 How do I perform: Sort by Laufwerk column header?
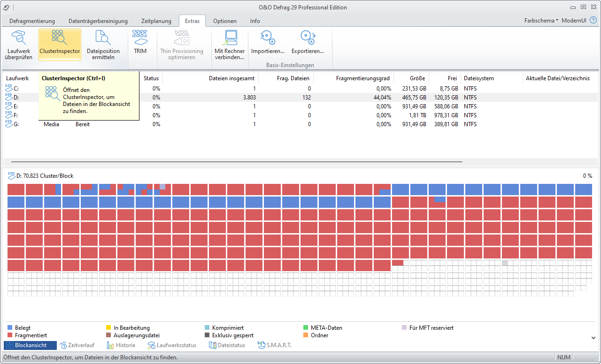pos(17,78)
